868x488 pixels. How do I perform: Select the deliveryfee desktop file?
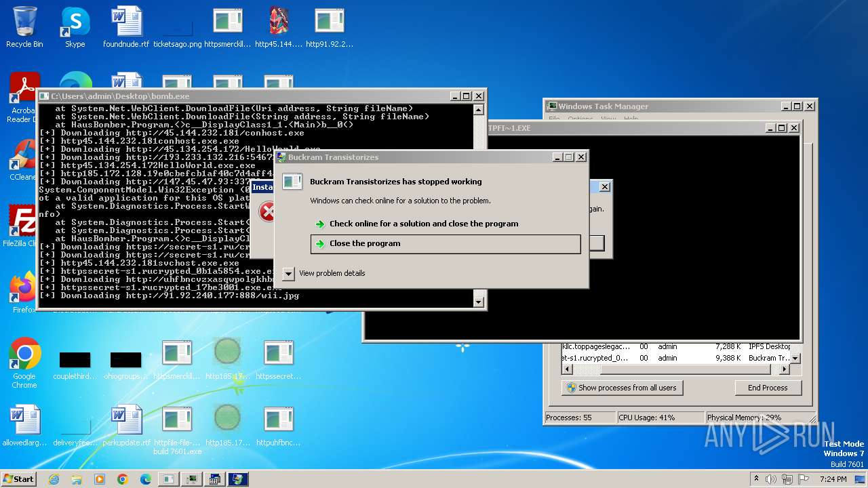pos(75,432)
